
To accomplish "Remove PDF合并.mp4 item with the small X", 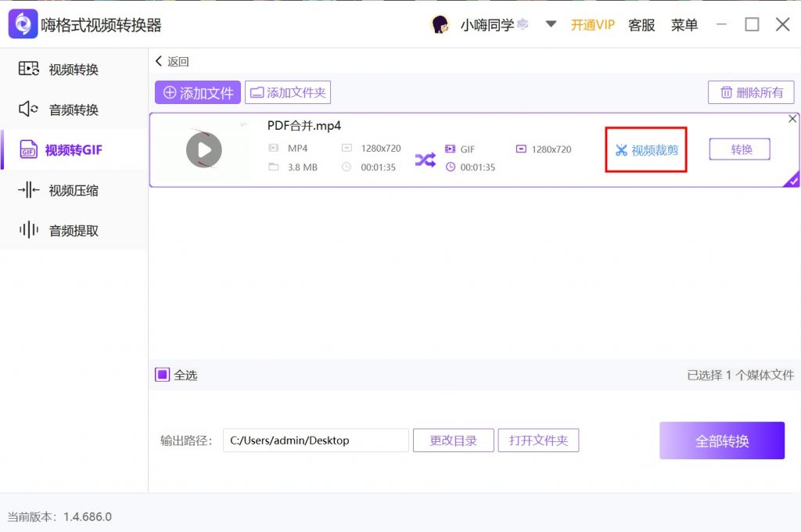I will point(792,119).
